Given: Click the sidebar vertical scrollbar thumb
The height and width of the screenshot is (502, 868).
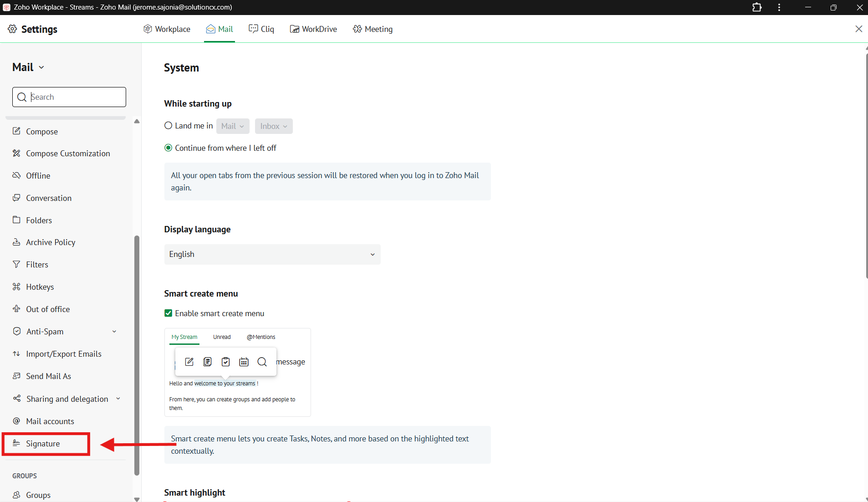Looking at the screenshot, I should pos(137,355).
